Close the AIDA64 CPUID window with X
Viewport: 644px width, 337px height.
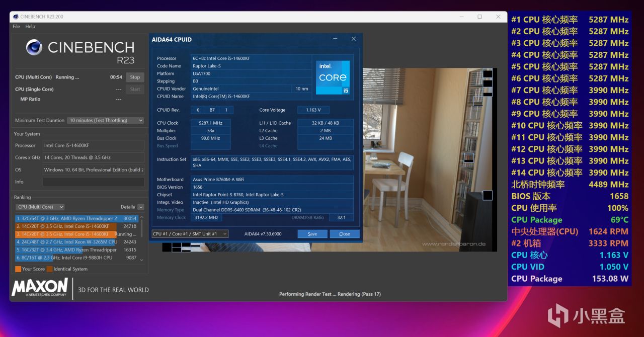354,39
